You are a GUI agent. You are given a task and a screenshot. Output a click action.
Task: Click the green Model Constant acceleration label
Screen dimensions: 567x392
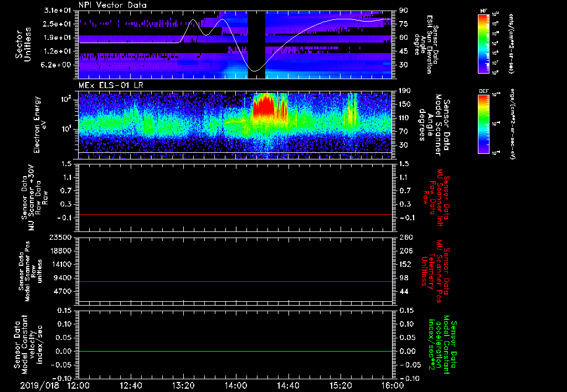tap(443, 345)
